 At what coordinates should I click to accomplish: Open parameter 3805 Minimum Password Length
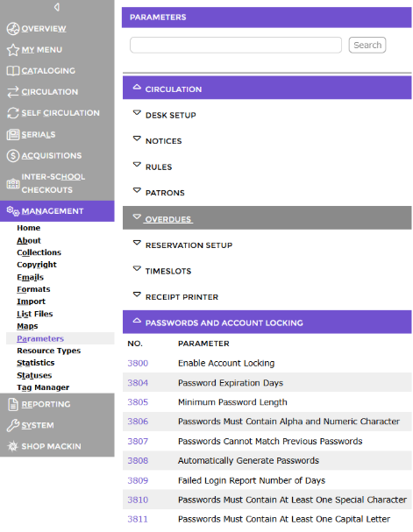(x=138, y=402)
